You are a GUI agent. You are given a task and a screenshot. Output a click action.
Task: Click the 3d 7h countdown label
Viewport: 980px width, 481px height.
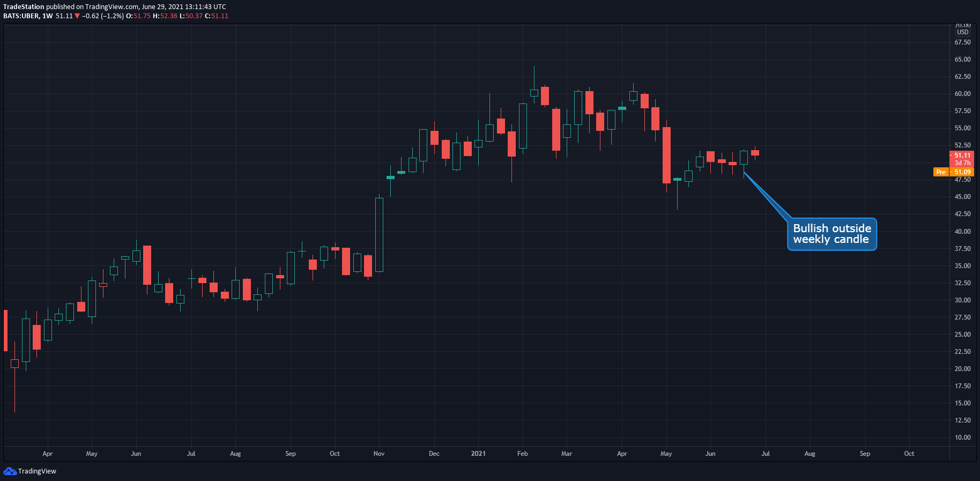click(962, 163)
